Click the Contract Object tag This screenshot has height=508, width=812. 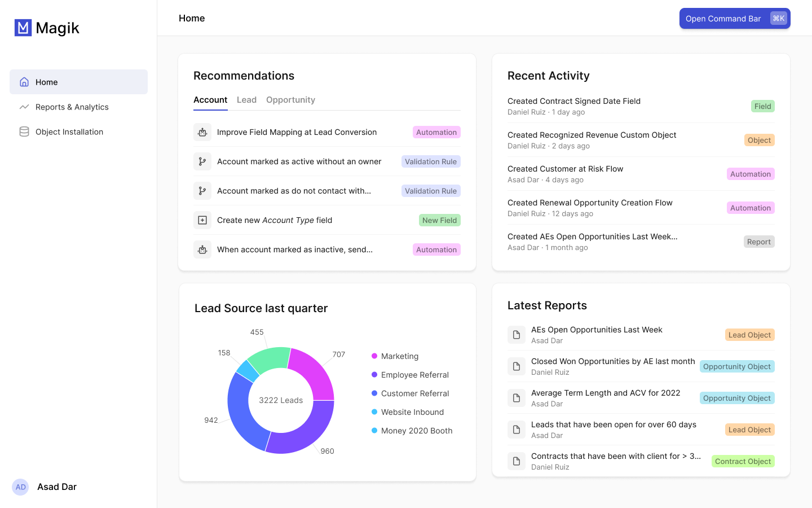point(743,461)
